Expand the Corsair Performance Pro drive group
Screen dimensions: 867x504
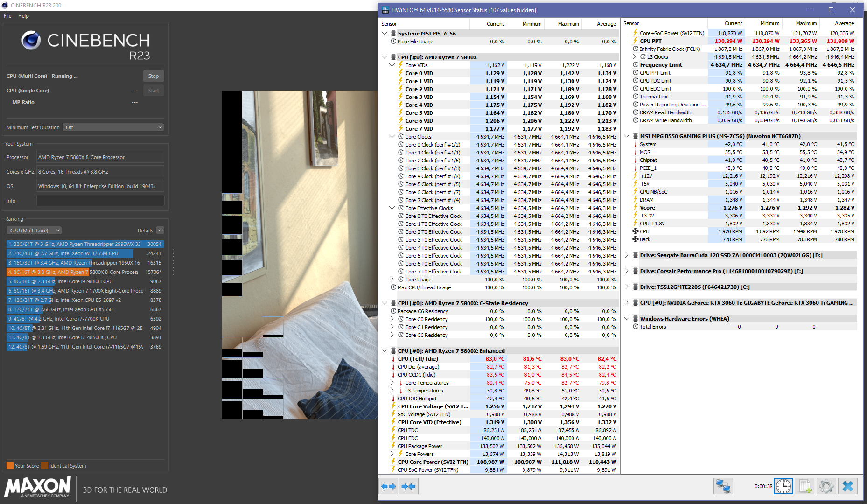(627, 271)
